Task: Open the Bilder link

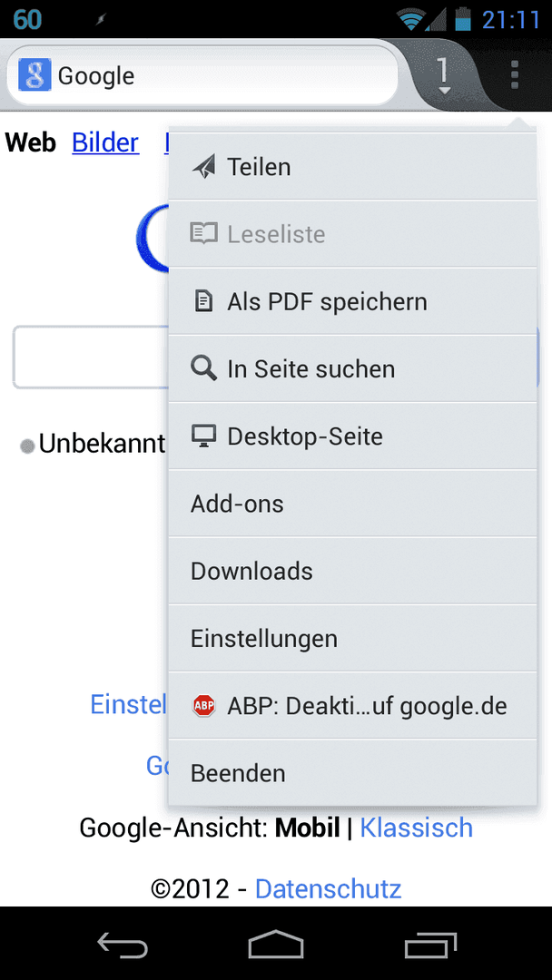Action: click(x=105, y=143)
